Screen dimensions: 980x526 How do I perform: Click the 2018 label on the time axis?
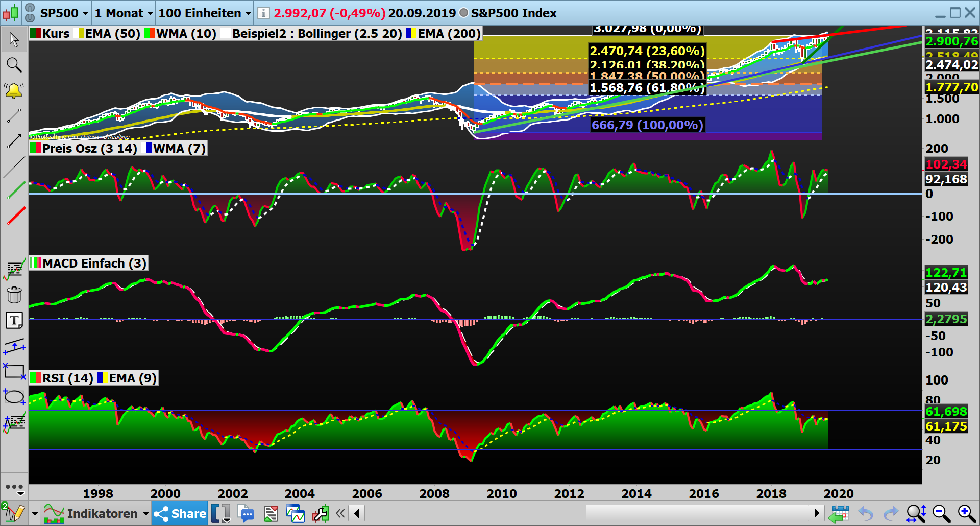771,494
